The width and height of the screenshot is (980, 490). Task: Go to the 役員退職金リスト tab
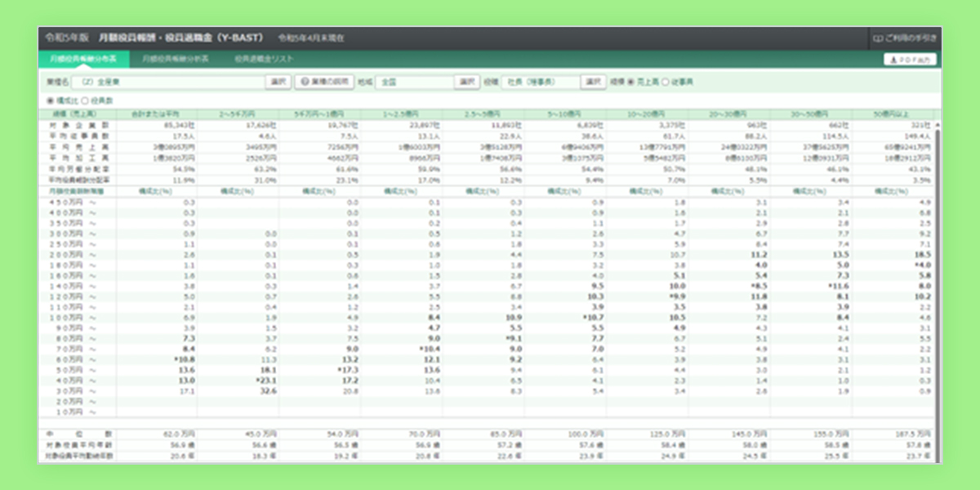click(263, 59)
